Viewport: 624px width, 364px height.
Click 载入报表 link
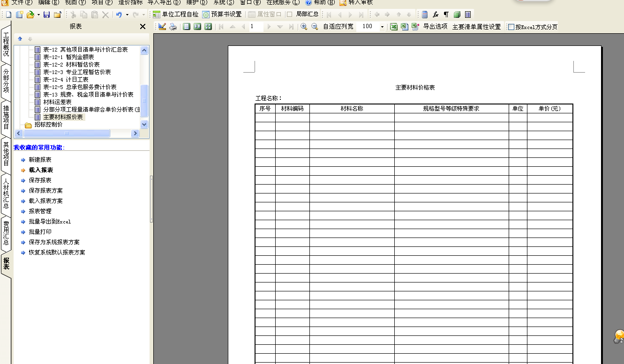(x=41, y=170)
